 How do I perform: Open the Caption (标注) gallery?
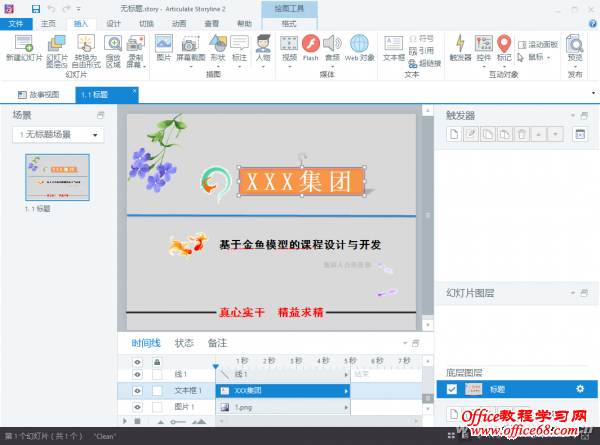pyautogui.click(x=240, y=51)
